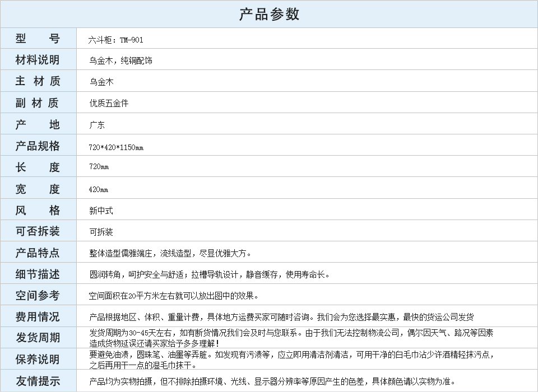The image size is (538, 392).
Task: Select the 产地 row label
Action: point(38,124)
